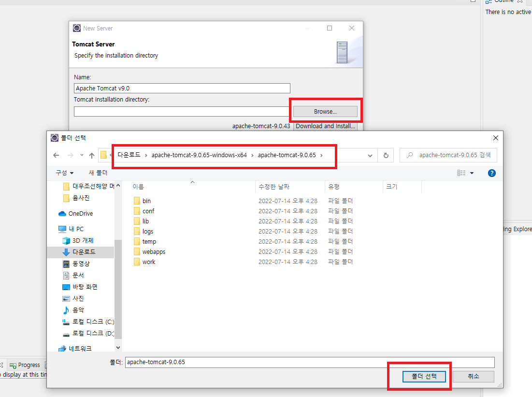Click the apache-tomcat-9.0.65 검색 search box

tap(448, 155)
